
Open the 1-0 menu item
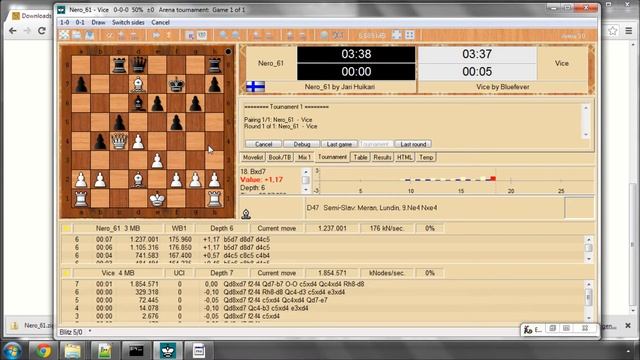[64, 22]
